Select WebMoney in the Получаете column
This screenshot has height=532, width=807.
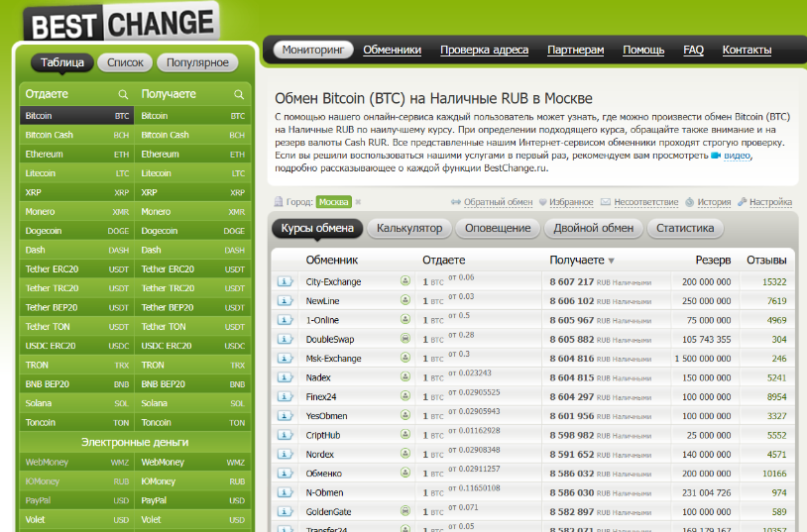click(193, 463)
